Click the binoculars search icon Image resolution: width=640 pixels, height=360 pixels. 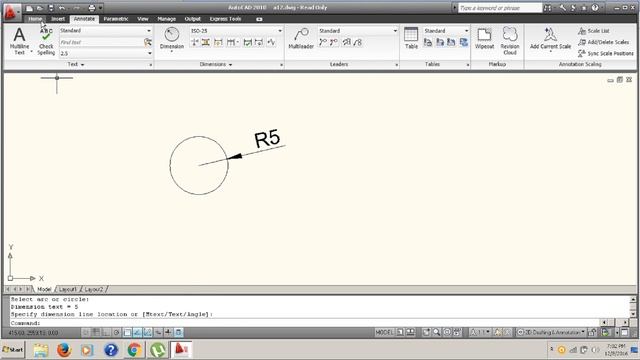tap(547, 8)
